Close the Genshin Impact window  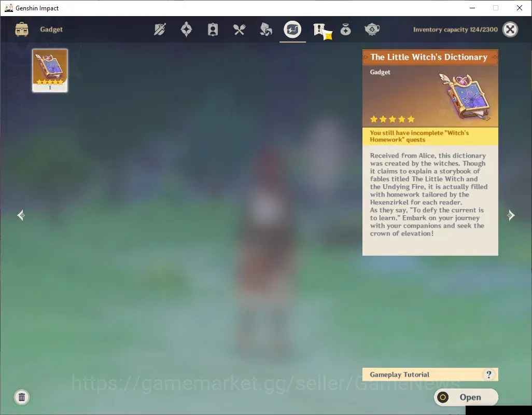[x=520, y=8]
